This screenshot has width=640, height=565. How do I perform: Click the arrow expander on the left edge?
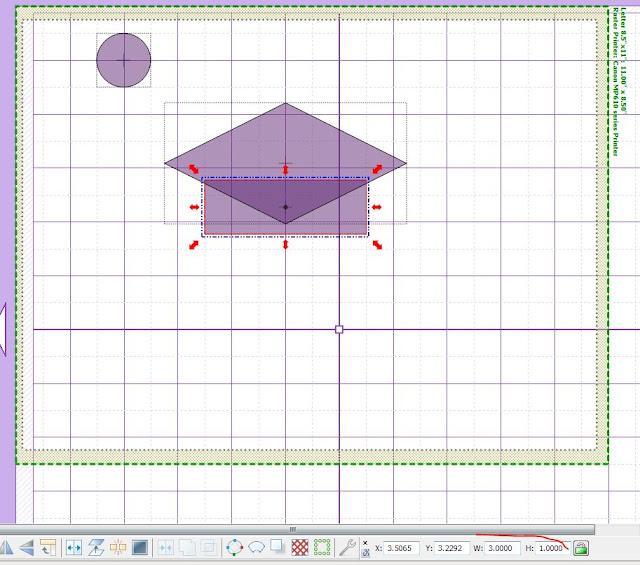(x=3, y=329)
